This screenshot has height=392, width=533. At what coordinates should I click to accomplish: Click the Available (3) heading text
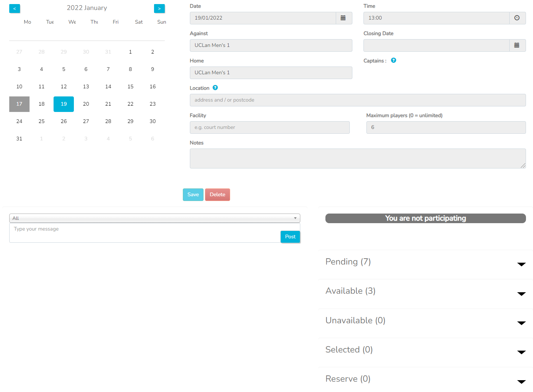click(x=351, y=291)
